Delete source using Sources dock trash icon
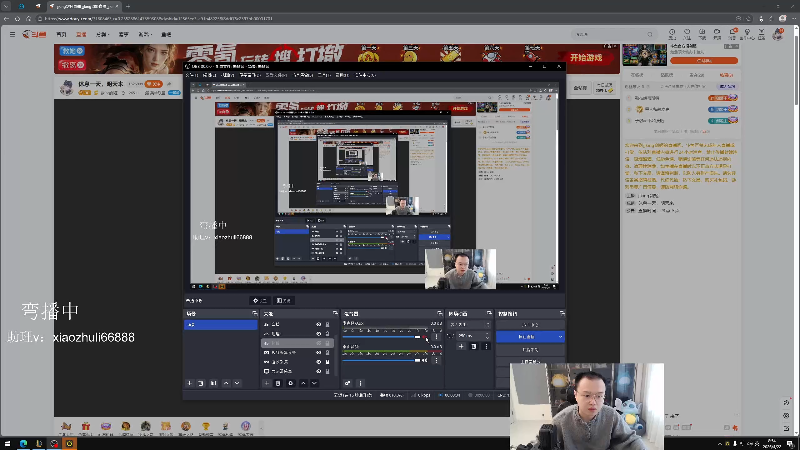The height and width of the screenshot is (450, 800). coord(278,383)
